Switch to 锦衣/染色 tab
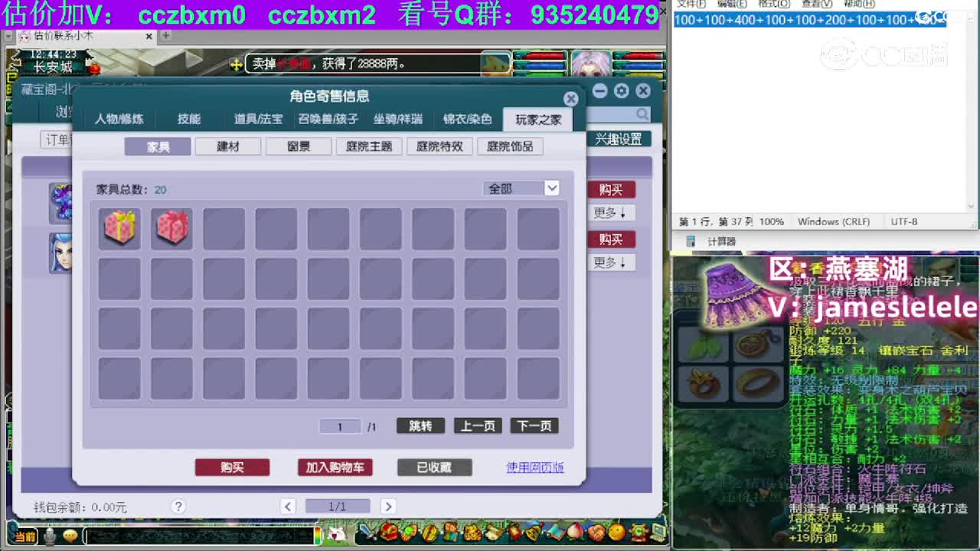 coord(467,119)
